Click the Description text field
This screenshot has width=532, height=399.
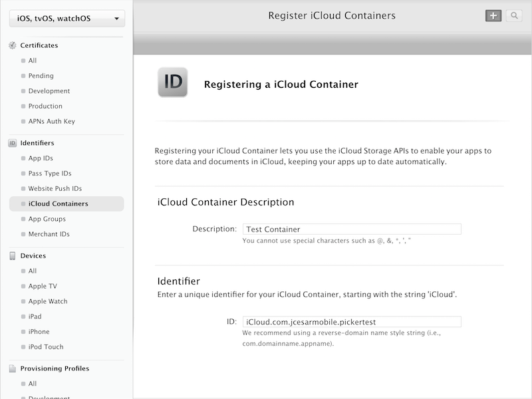[x=352, y=229]
